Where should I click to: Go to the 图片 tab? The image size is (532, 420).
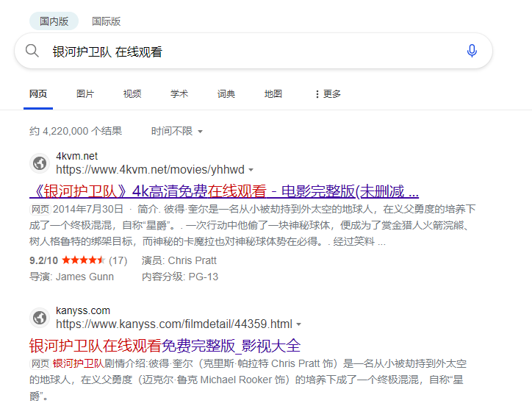click(85, 94)
